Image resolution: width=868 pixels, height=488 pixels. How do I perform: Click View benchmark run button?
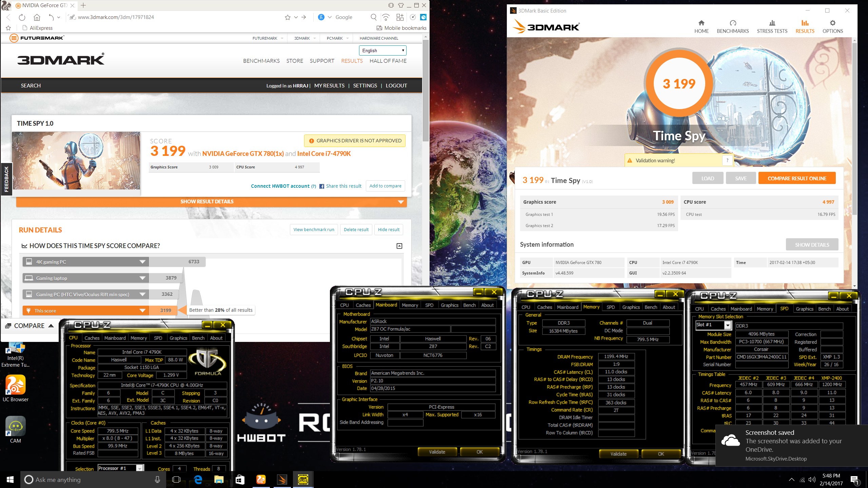[x=314, y=229]
